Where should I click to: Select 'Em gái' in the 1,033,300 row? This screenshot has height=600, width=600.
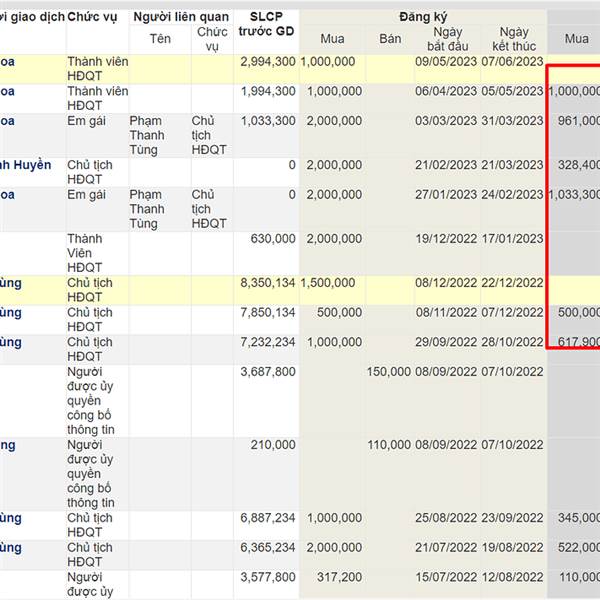(86, 121)
